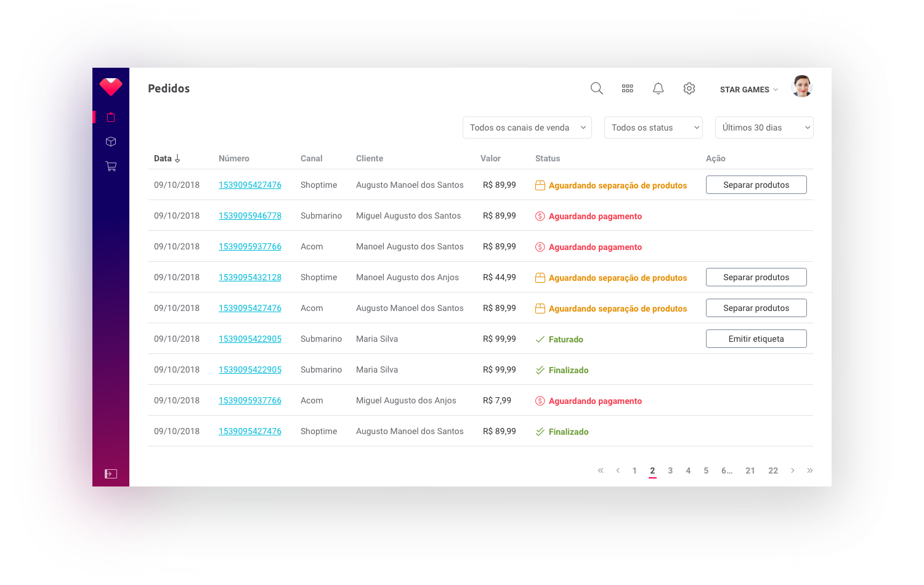
Task: Sort by Data column header
Action: click(167, 158)
